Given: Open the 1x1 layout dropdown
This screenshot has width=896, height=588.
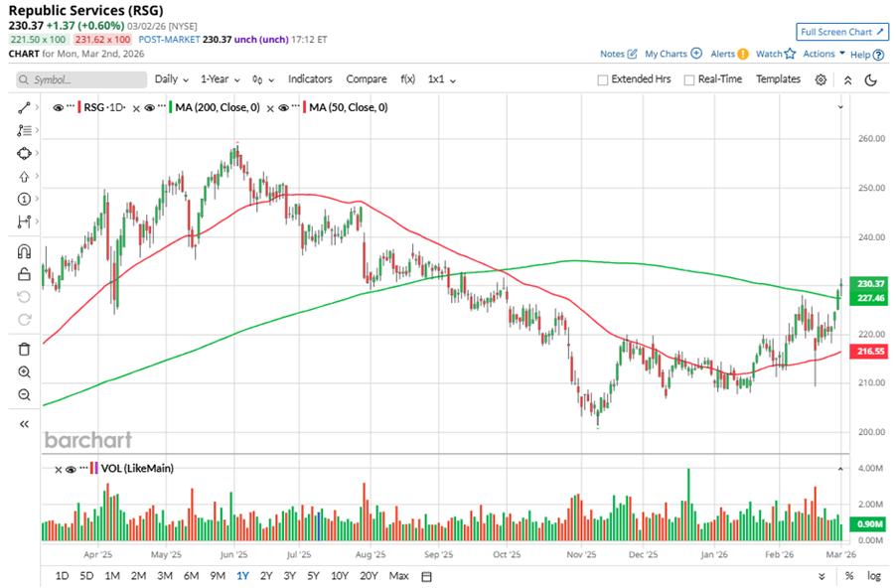Looking at the screenshot, I should click(x=442, y=79).
